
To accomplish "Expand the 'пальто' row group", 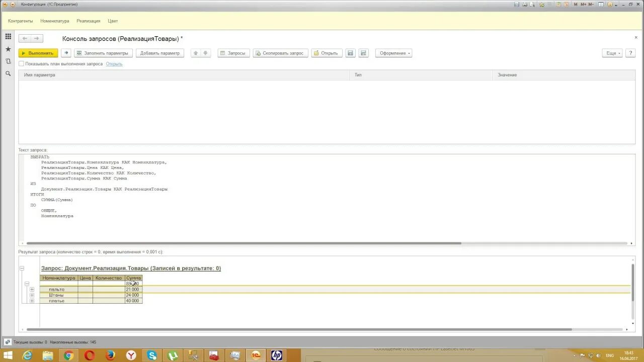I will coord(32,290).
